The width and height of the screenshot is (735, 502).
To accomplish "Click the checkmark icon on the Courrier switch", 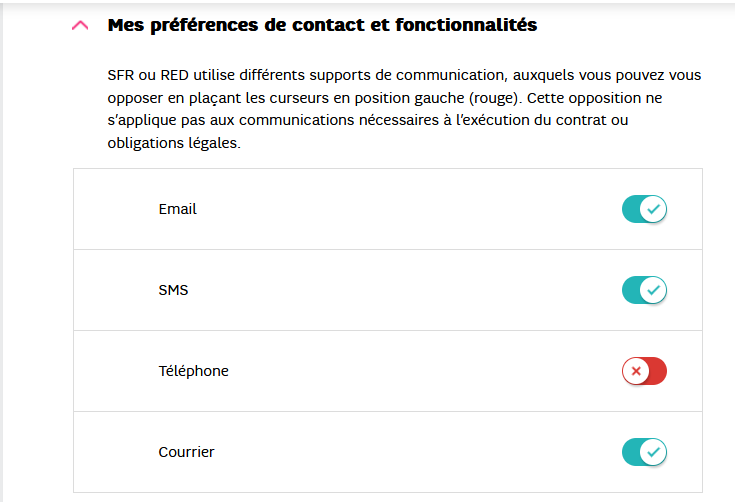I will pyautogui.click(x=654, y=452).
